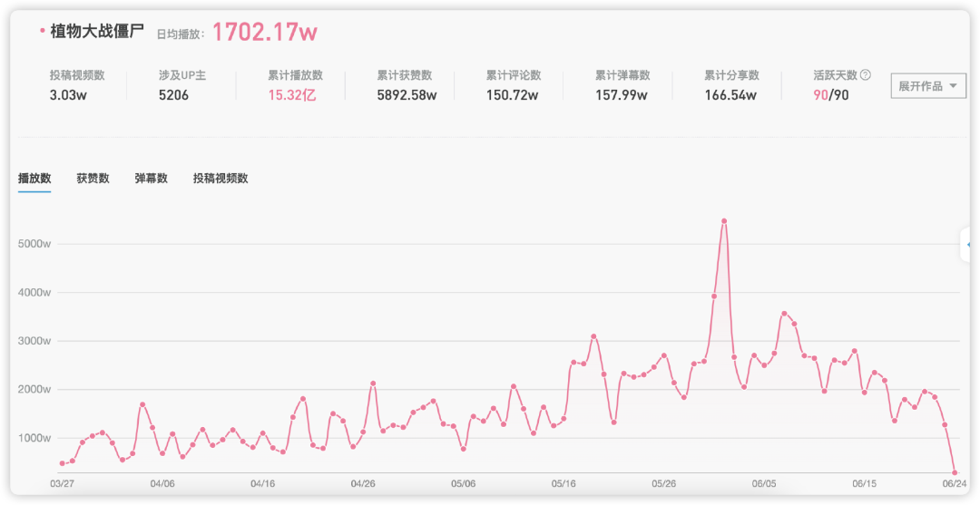Click the 日均播放 value 1702.17w

[265, 31]
